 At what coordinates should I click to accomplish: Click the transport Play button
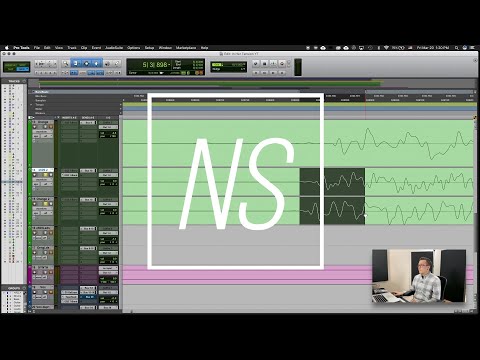click(273, 63)
